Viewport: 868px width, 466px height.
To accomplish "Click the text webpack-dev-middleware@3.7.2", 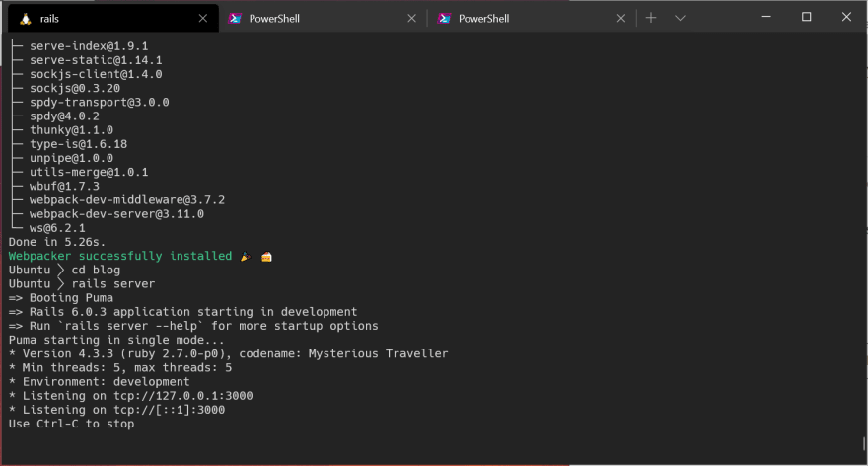I will 127,200.
